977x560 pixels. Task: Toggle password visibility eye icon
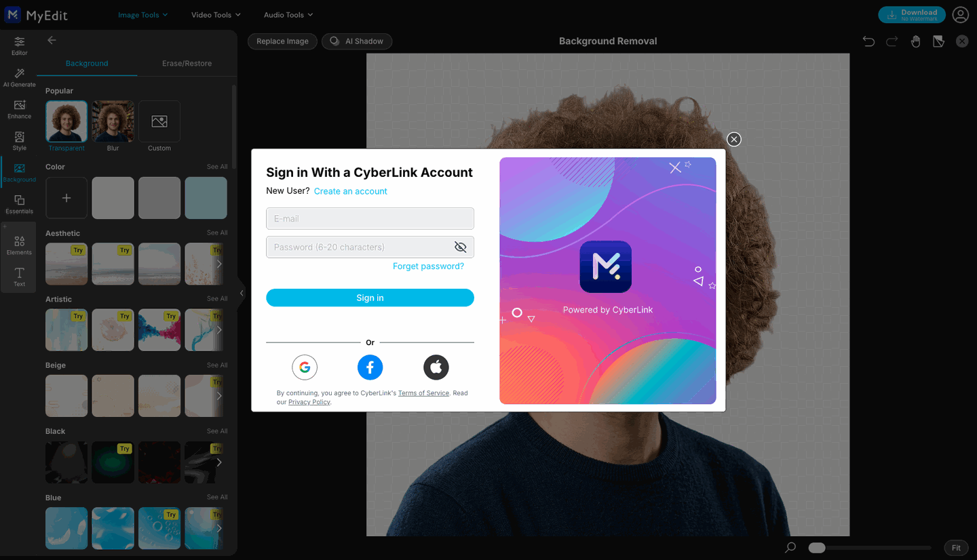click(461, 247)
